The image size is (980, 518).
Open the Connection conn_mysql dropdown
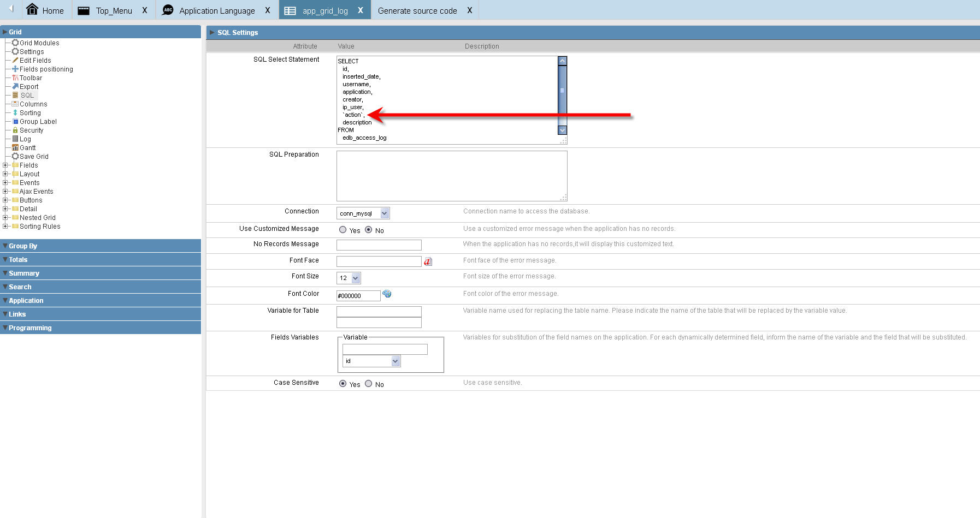[363, 213]
